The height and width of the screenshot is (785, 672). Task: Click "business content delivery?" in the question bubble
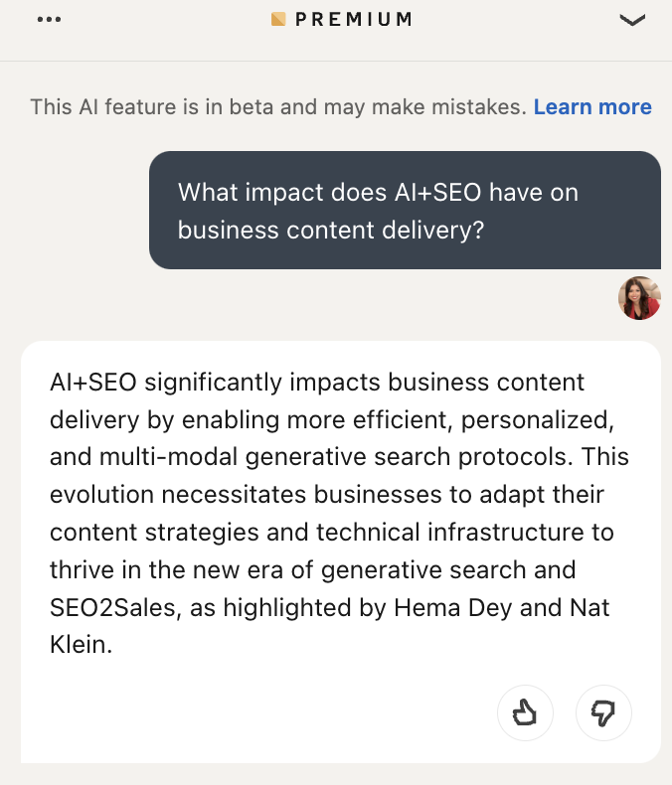331,230
